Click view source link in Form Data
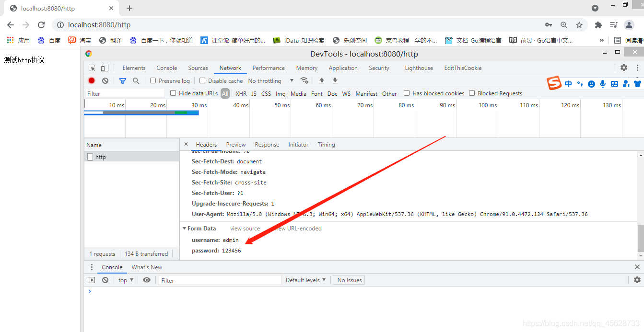 245,229
